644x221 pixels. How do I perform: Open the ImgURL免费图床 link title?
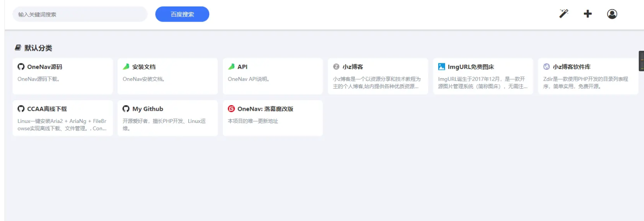point(471,67)
